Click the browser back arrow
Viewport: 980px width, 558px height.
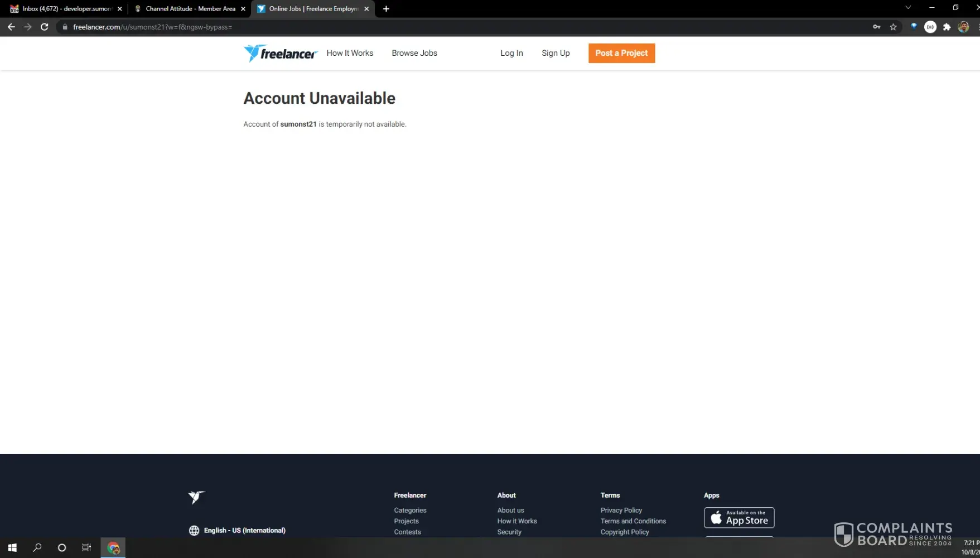coord(11,27)
